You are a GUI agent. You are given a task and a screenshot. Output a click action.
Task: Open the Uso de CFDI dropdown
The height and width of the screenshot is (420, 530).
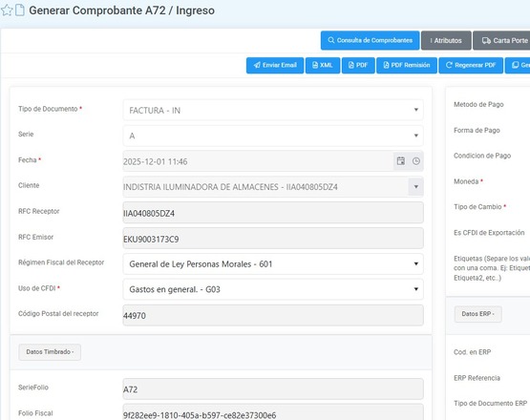click(x=273, y=289)
